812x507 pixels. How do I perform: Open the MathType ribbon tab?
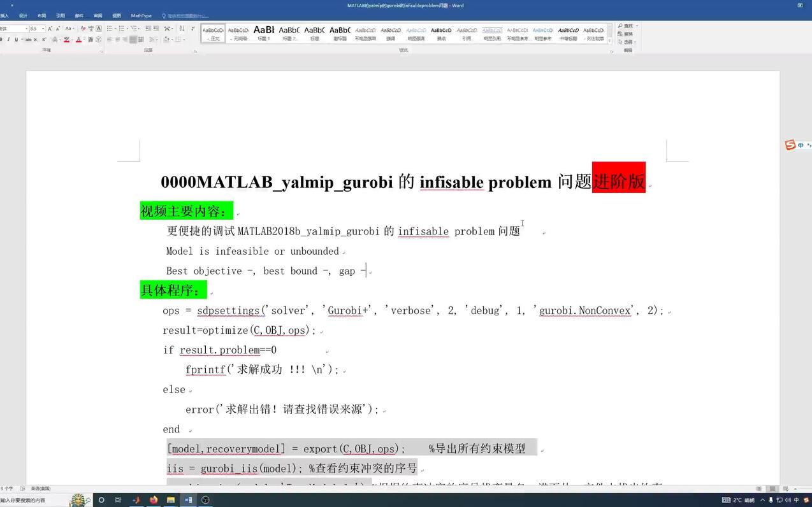141,15
